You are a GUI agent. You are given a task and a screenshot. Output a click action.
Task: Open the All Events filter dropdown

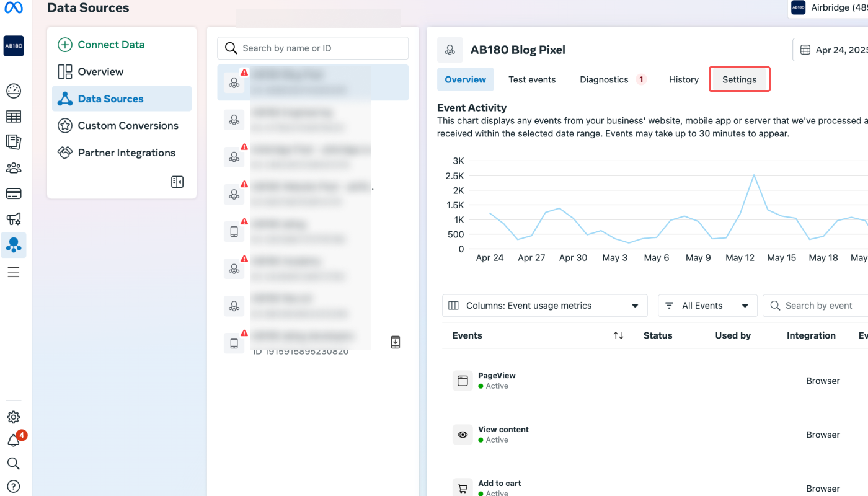707,306
